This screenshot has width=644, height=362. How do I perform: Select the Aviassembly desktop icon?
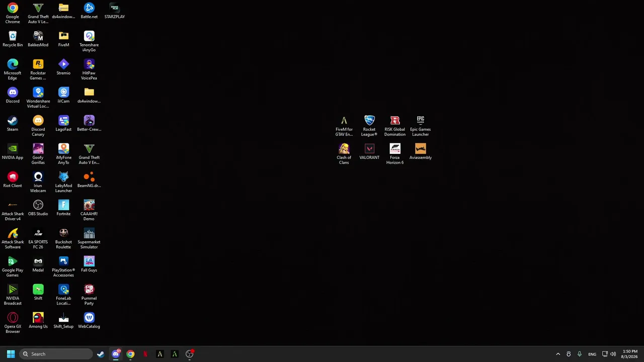tap(421, 151)
